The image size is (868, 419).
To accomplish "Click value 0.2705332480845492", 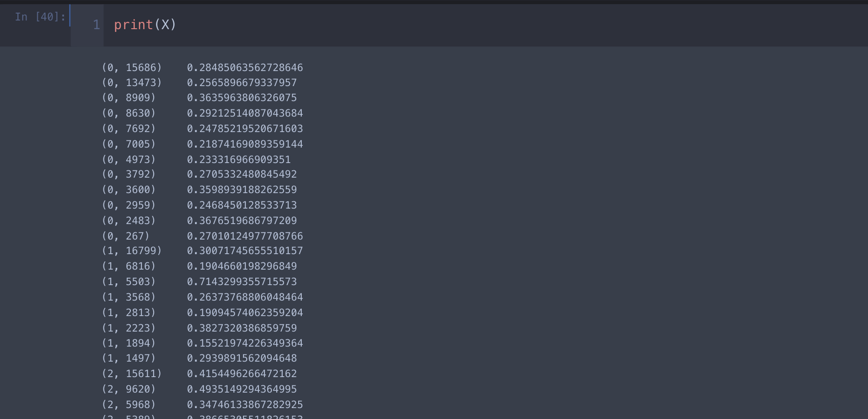I will coord(242,174).
